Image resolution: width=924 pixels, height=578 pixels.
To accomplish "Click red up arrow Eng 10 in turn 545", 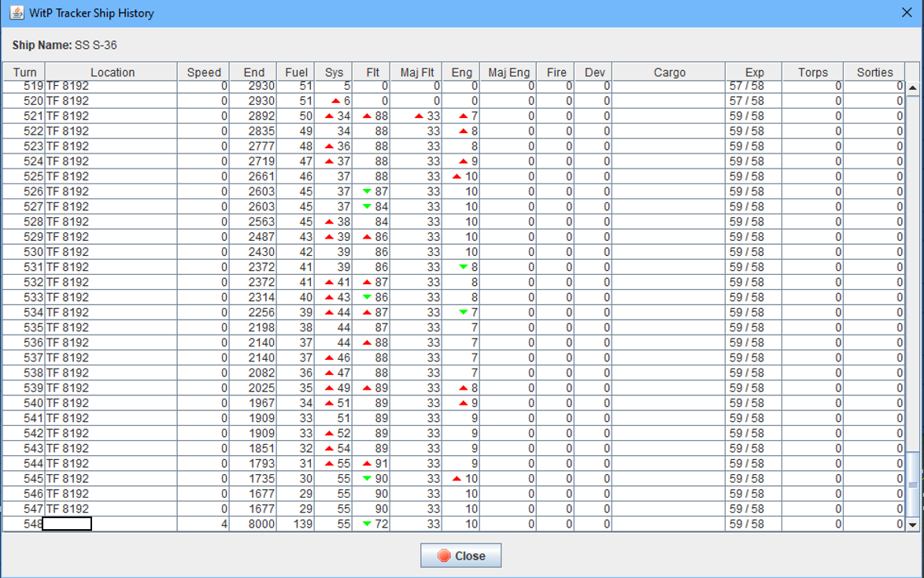I will 456,478.
